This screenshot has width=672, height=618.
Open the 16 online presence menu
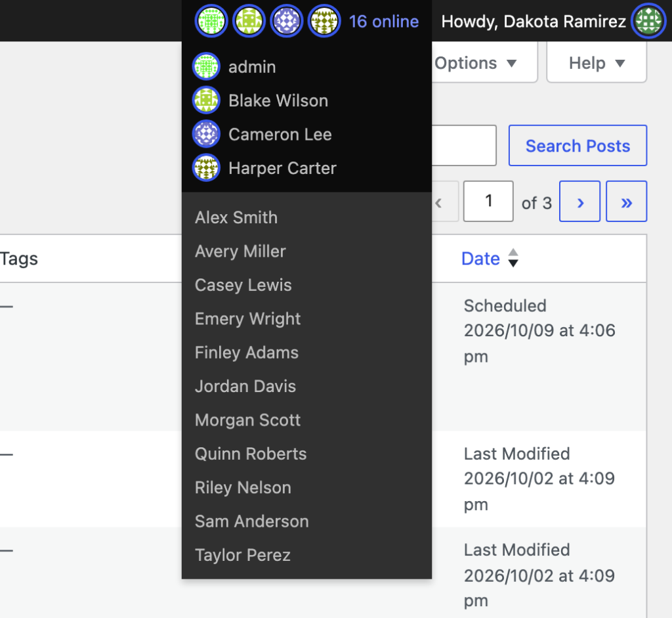pyautogui.click(x=383, y=22)
